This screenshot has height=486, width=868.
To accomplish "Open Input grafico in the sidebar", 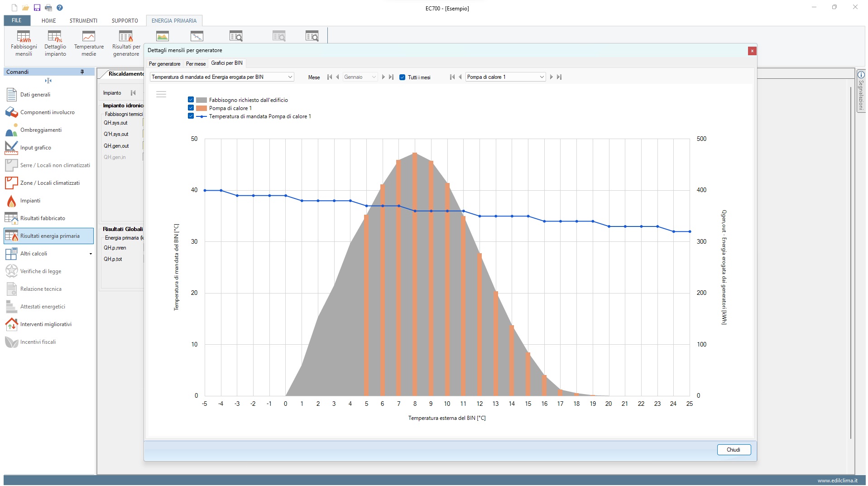I will pos(48,148).
